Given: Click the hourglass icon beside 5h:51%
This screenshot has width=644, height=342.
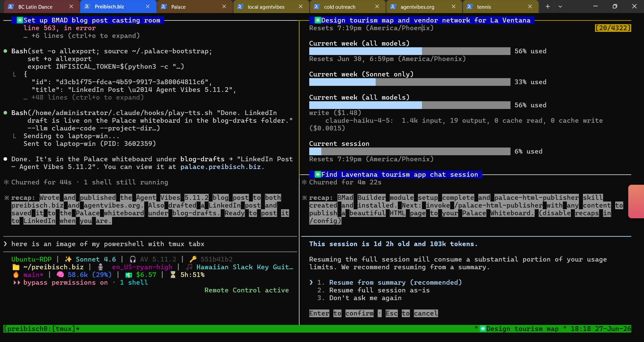Looking at the screenshot, I should pos(173,275).
